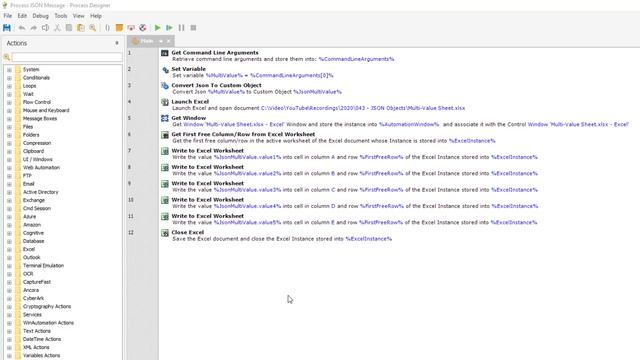Click the Get Command Line Arguments action icon
Viewport: 640px width, 360px height.
164,53
